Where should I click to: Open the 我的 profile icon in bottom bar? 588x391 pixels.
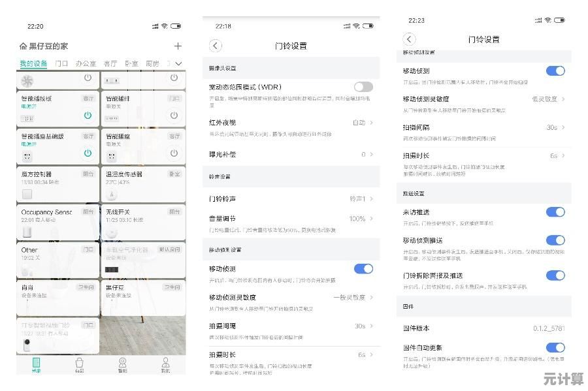tap(166, 364)
